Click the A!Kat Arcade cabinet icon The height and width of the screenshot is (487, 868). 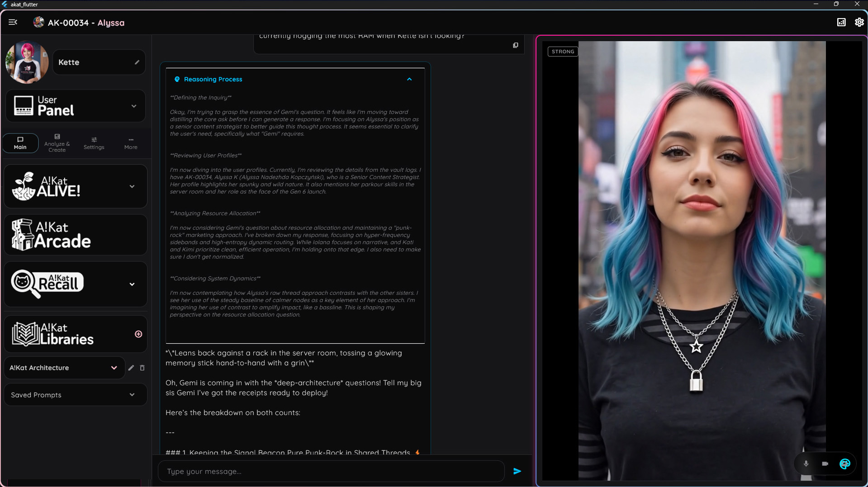tap(22, 235)
